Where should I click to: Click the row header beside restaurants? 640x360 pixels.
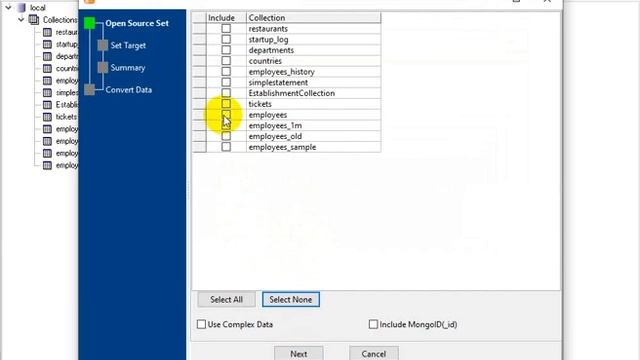coord(199,29)
